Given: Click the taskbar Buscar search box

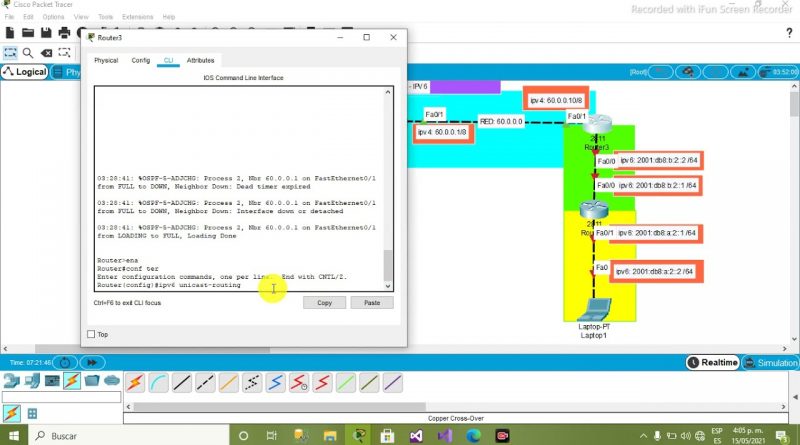Looking at the screenshot, I should (128, 436).
